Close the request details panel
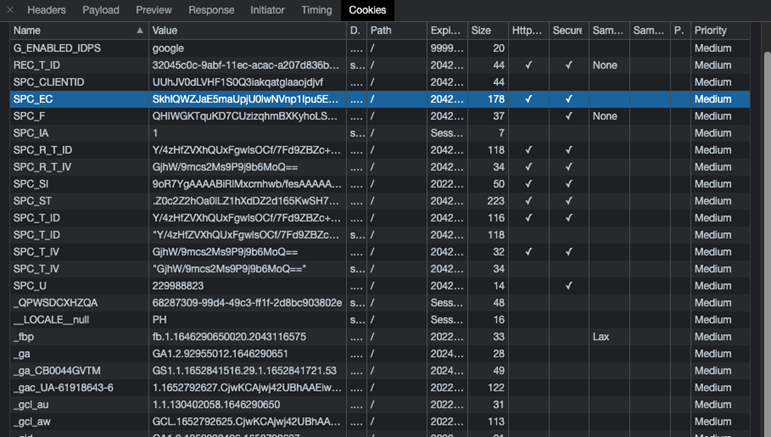Viewport: 771px width, 437px height. click(10, 10)
